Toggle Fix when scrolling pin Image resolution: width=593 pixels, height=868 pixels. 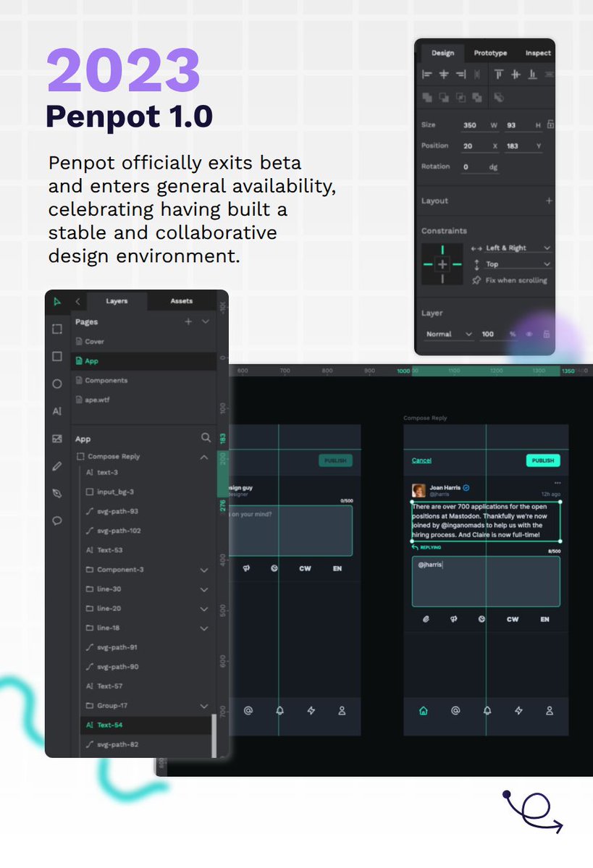point(476,280)
